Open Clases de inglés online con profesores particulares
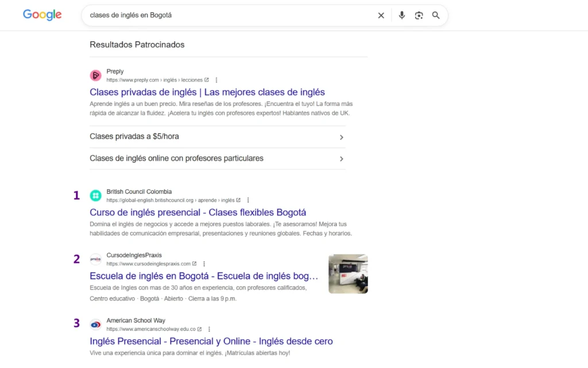Image resolution: width=588 pixels, height=368 pixels. [x=217, y=159]
